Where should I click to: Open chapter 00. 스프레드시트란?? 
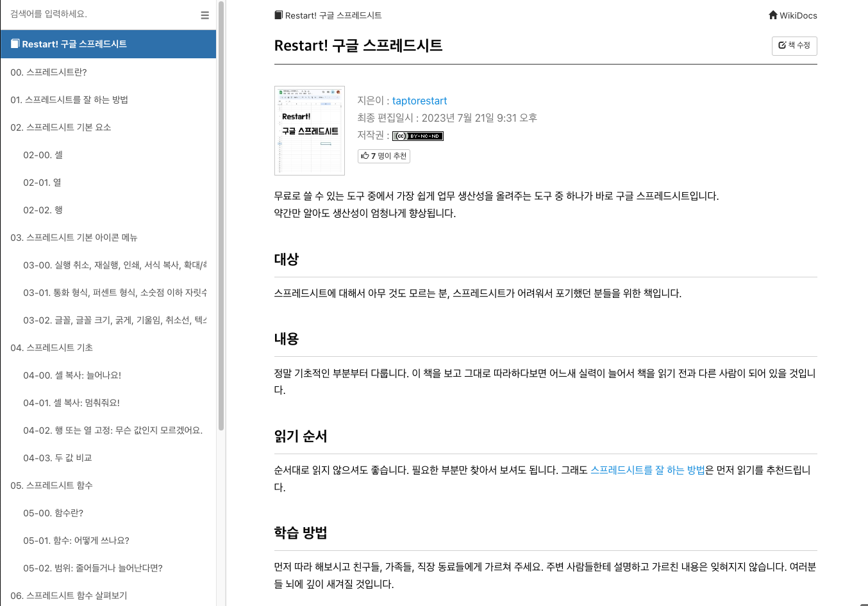coord(108,72)
